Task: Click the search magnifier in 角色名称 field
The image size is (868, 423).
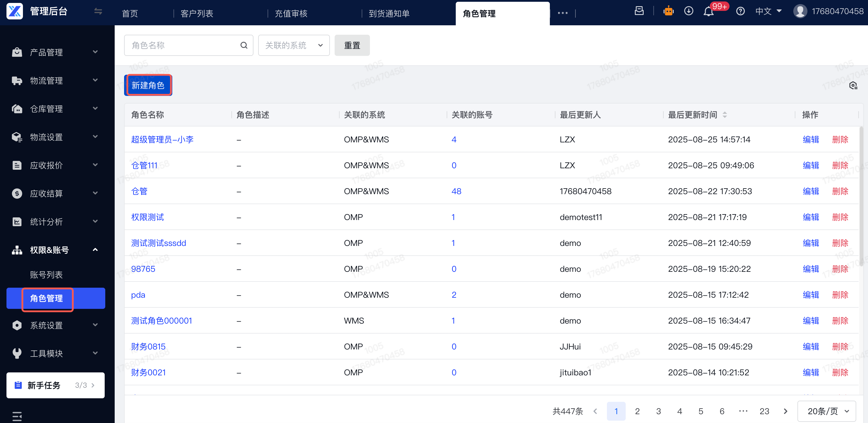Action: (x=244, y=45)
